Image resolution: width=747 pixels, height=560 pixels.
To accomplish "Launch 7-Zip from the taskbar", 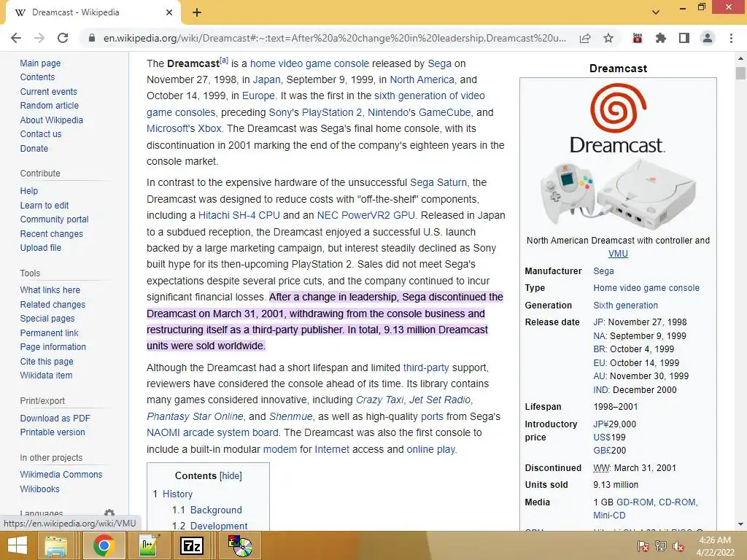I will click(x=192, y=545).
